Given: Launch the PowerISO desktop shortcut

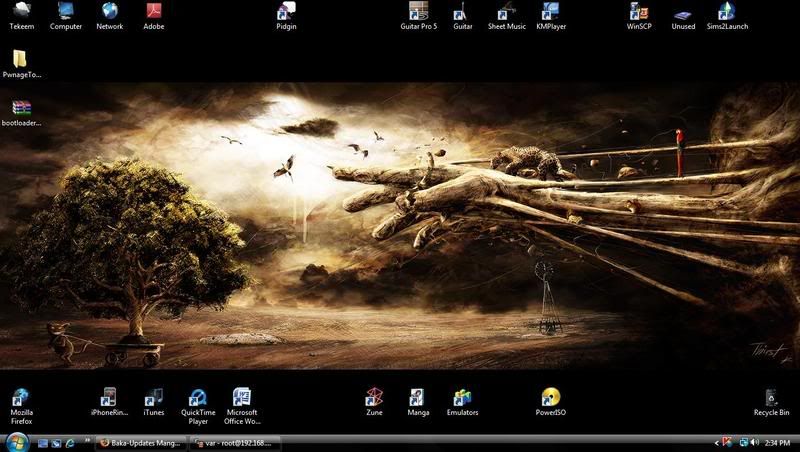Looking at the screenshot, I should coord(551,402).
